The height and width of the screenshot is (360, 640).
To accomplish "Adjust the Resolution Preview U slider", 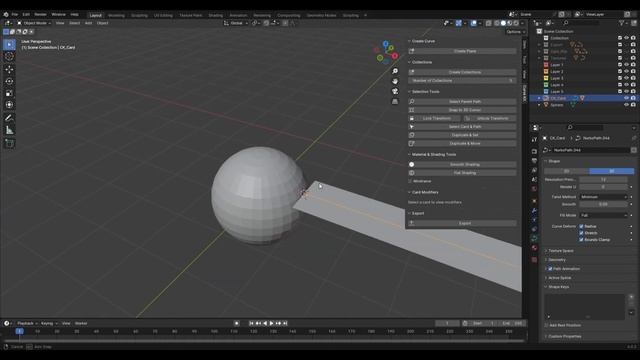I will (603, 180).
